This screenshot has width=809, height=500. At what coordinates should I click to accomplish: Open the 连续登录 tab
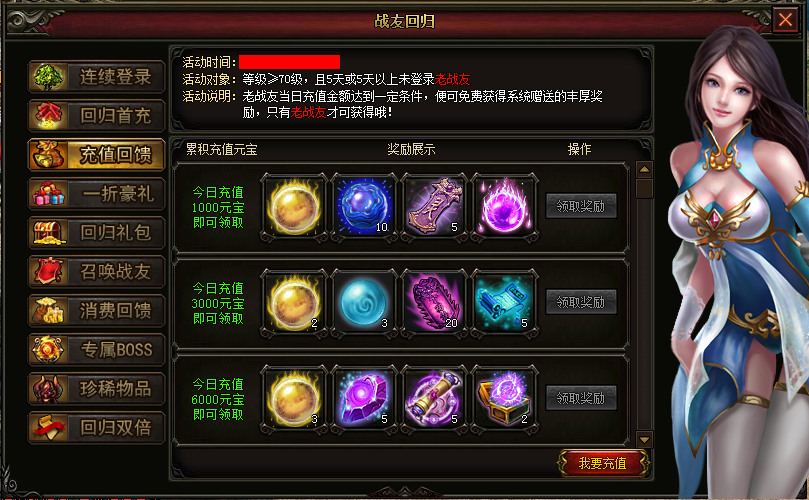tap(96, 77)
